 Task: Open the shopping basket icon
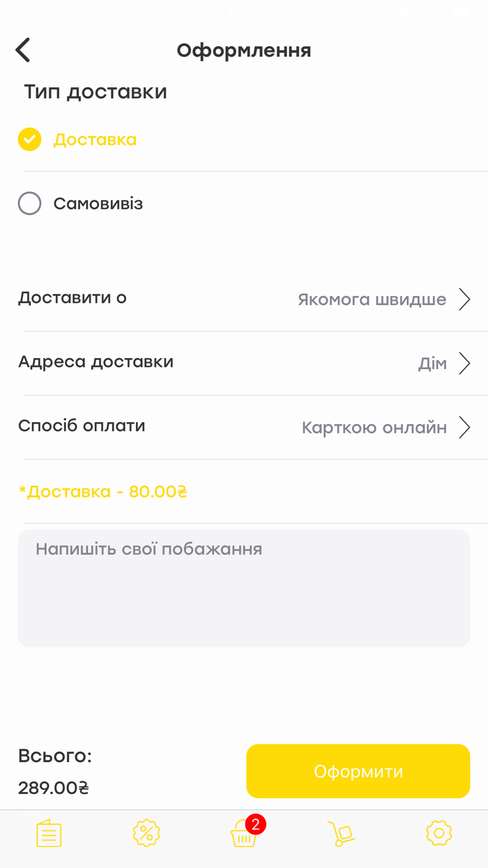tap(243, 835)
